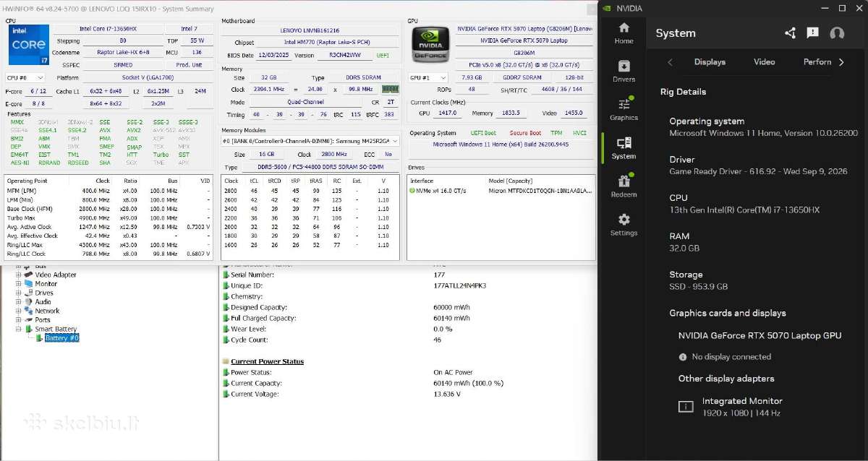
Task: Open the GPU #1 selector dropdown
Action: [x=428, y=77]
